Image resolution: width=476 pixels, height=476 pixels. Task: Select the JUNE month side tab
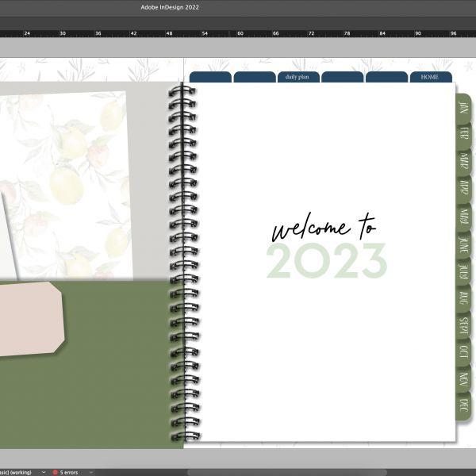coord(463,244)
